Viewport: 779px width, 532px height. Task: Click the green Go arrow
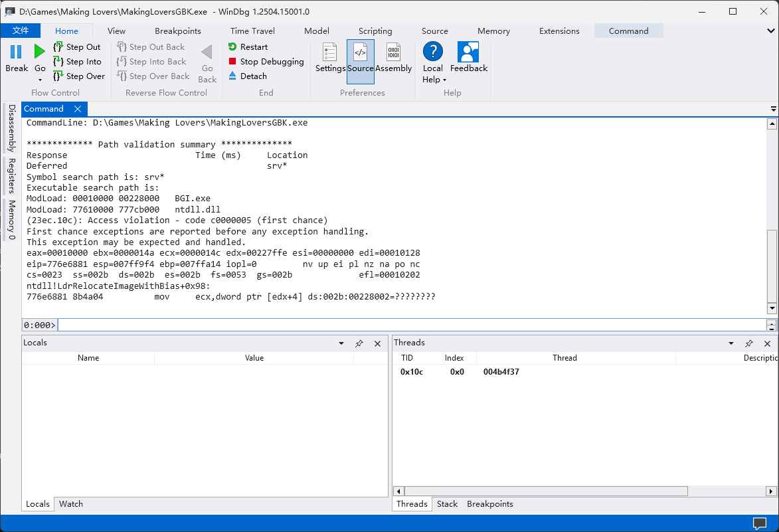tap(40, 52)
